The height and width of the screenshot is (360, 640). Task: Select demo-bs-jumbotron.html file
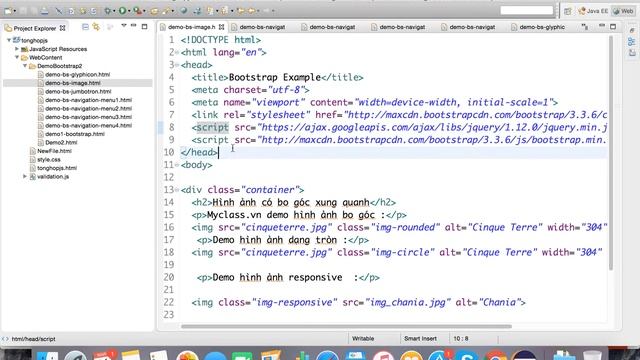click(x=78, y=91)
